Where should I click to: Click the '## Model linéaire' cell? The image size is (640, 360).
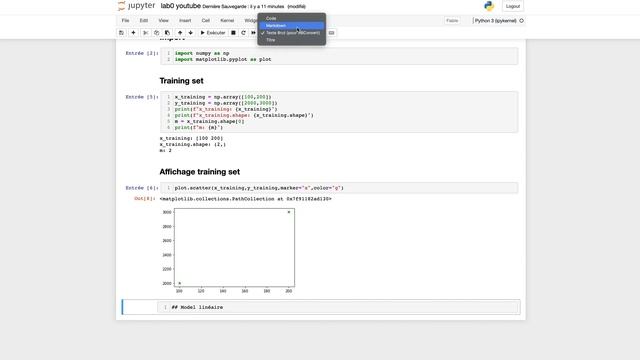tap(339, 307)
